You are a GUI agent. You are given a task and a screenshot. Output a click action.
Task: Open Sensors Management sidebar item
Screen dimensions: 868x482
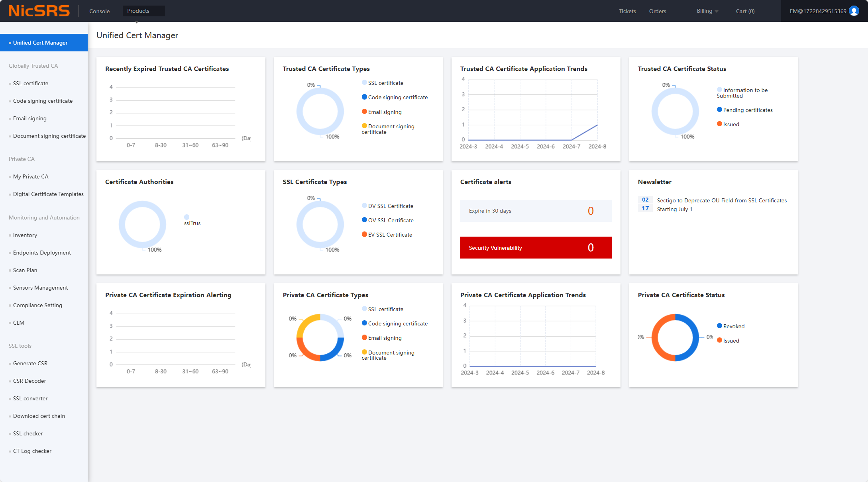(x=40, y=288)
